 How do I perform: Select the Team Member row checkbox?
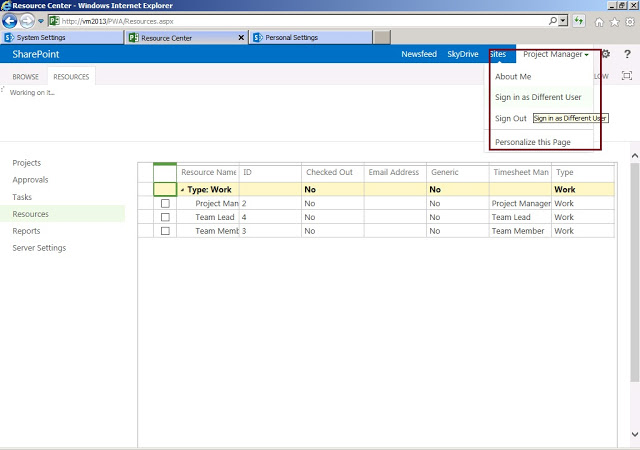tap(165, 231)
